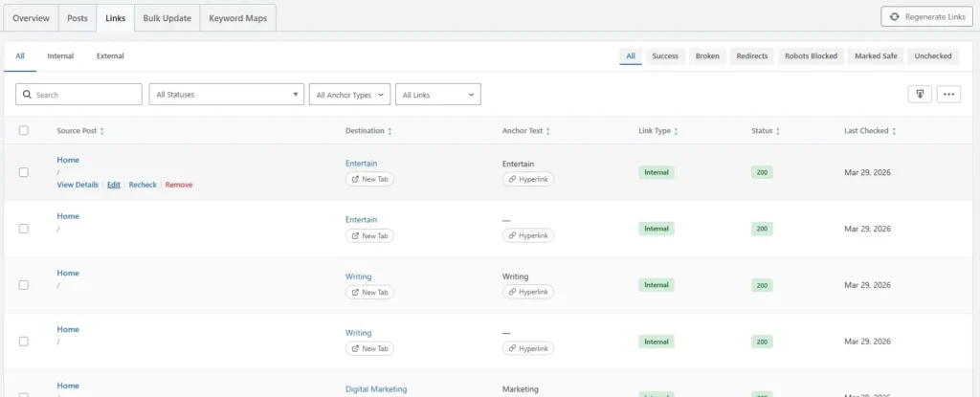Switch to the Keyword Maps tab
Image resolution: width=980 pixels, height=397 pixels.
coord(238,18)
